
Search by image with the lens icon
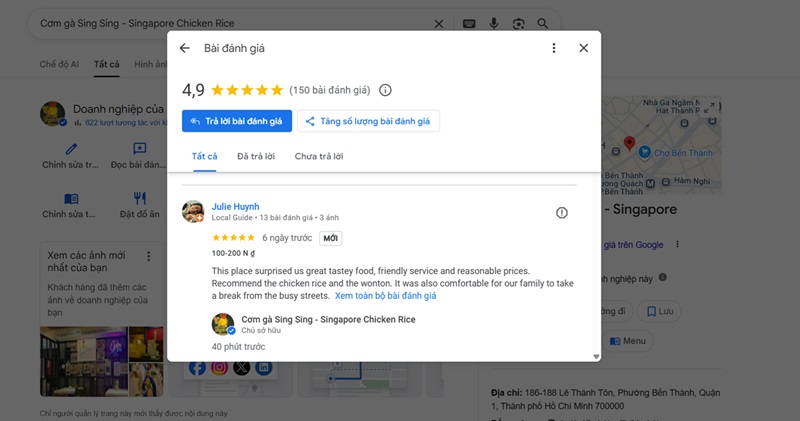tap(518, 23)
